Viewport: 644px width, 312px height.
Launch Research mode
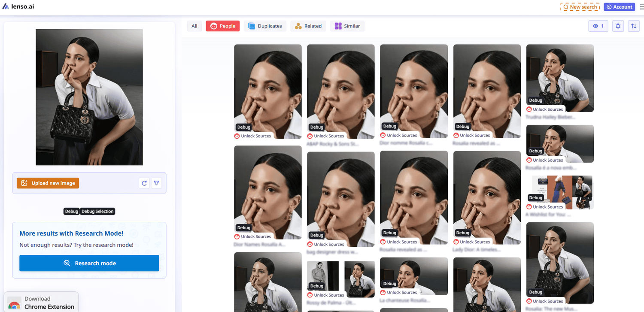(x=89, y=263)
